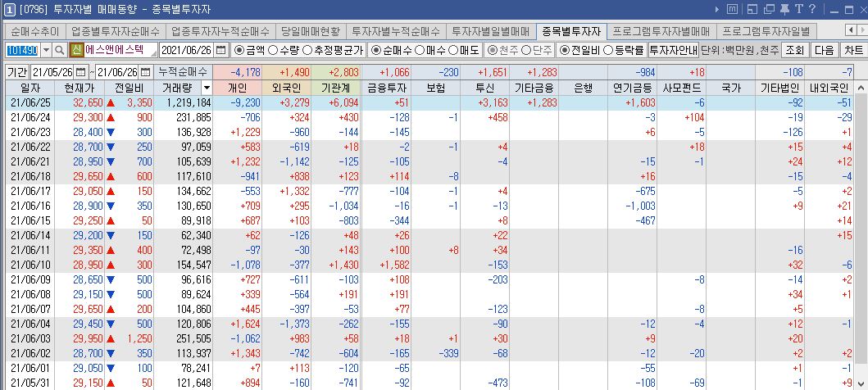The width and height of the screenshot is (868, 390).
Task: Open calendar for end date 21/06/26
Action: point(145,72)
